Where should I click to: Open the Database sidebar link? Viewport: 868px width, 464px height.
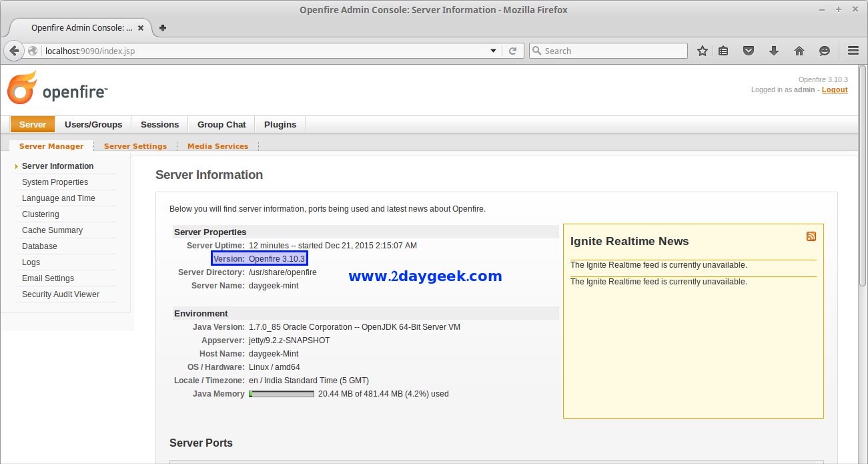[x=39, y=246]
